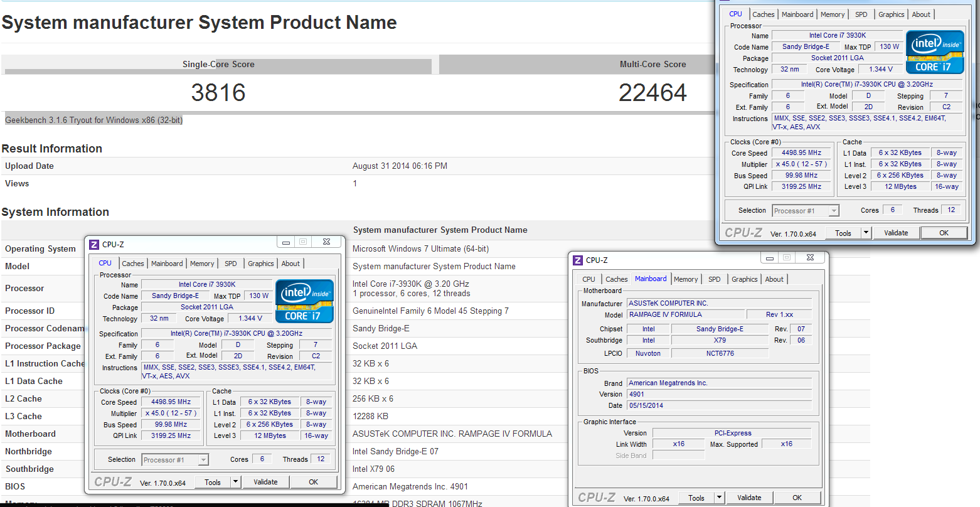Click the highlighted Geekbench 3.1.6 Tryout text
Viewport: 980px width, 507px height.
[94, 120]
